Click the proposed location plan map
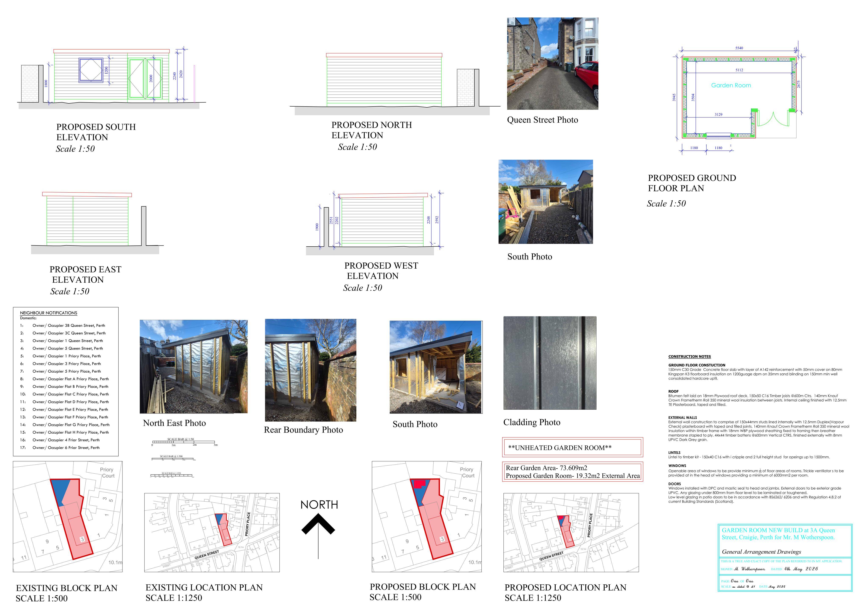Image resolution: width=868 pixels, height=613 pixels. (571, 533)
